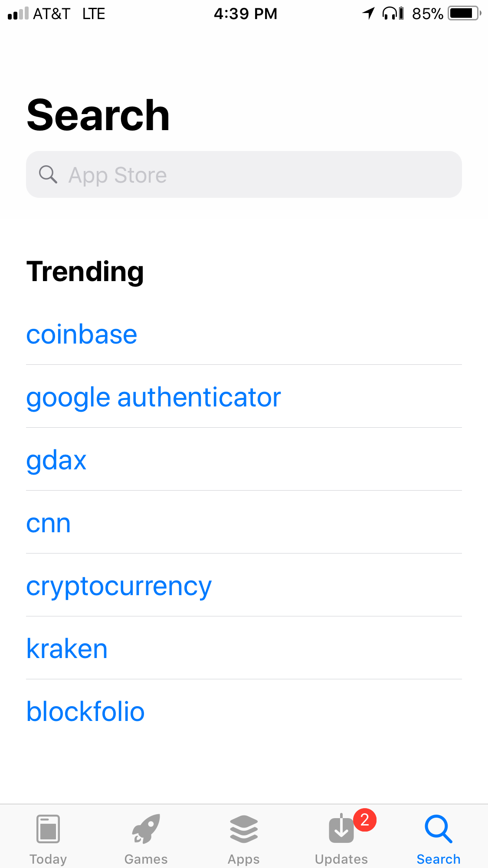Select gdax from Trending list

[56, 461]
